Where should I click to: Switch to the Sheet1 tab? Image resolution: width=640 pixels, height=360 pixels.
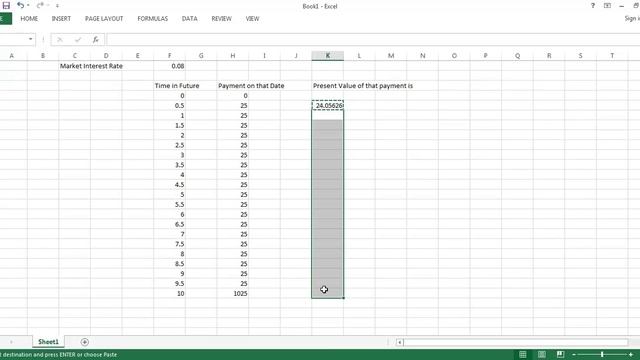point(48,342)
